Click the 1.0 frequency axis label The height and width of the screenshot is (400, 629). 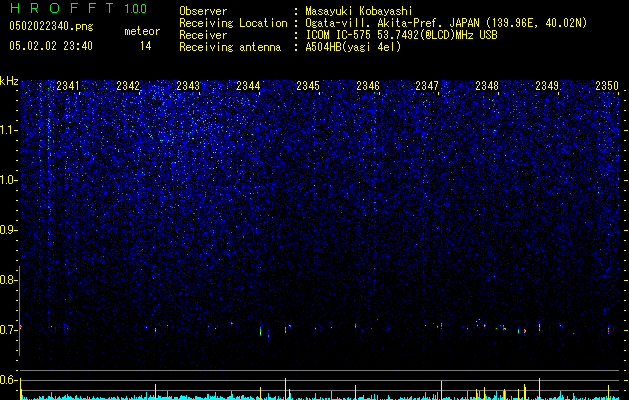tap(8, 180)
